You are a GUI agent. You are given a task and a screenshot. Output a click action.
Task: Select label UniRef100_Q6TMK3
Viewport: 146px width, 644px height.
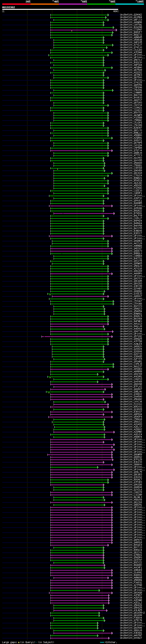click(x=131, y=75)
